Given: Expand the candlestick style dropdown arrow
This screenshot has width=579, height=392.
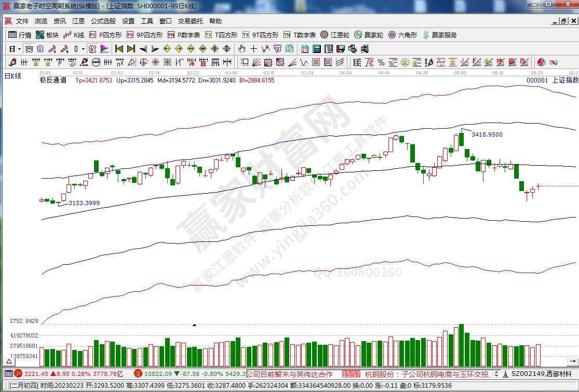Looking at the screenshot, I should 84,49.
